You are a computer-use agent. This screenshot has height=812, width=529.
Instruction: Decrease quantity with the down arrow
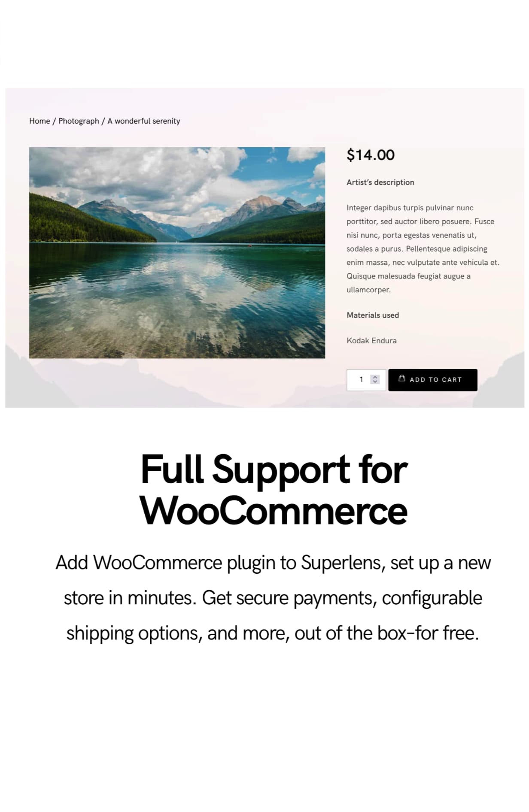pyautogui.click(x=375, y=382)
